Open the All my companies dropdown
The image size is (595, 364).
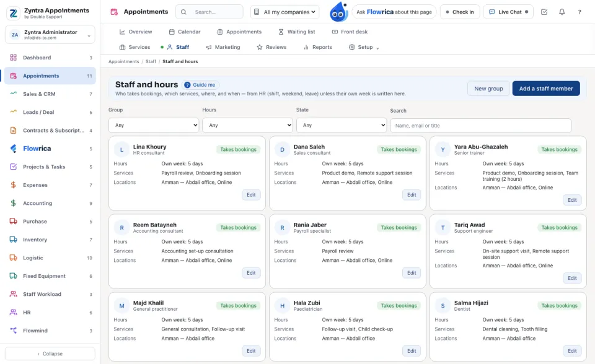[x=285, y=12]
